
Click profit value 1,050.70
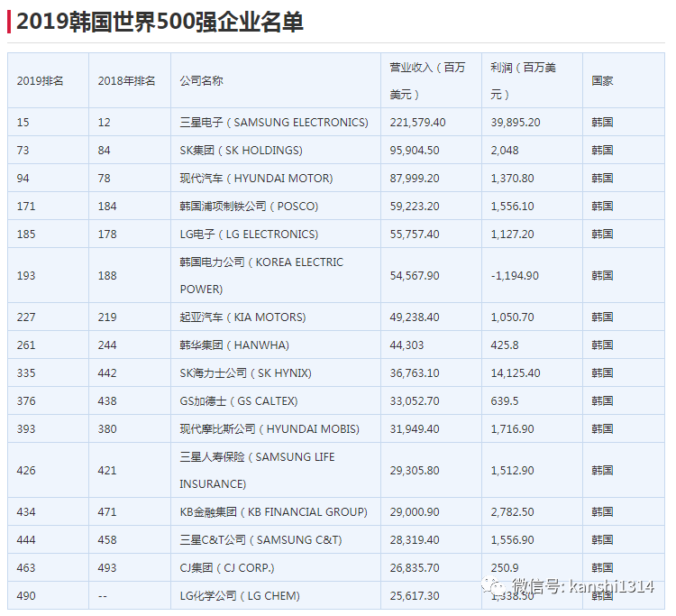[513, 317]
